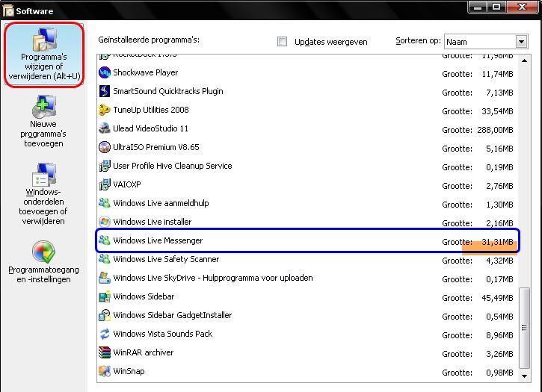Image resolution: width=542 pixels, height=392 pixels.
Task: Select the Windows Sidebar entry
Action: (x=308, y=296)
